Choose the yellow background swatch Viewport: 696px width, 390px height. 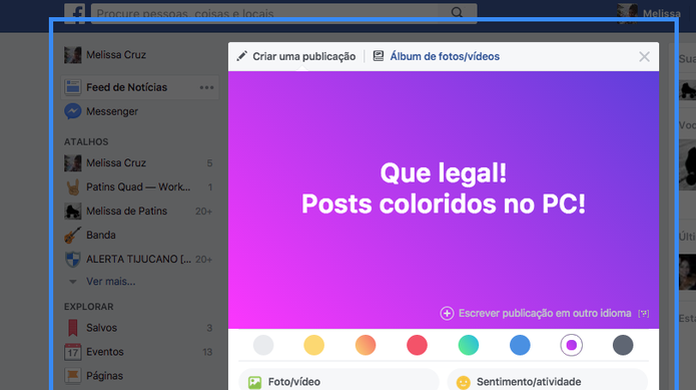[x=314, y=345]
